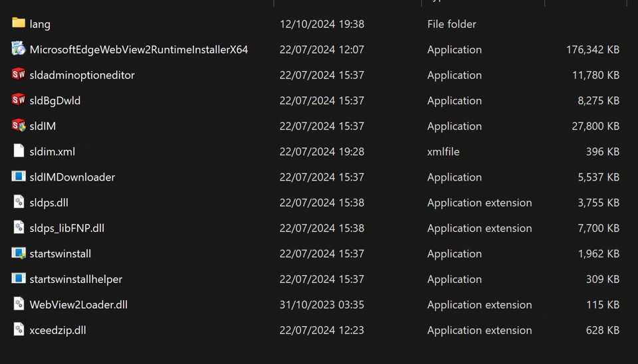638x364 pixels.
Task: Click the startswinstall shield icon
Action: [19, 253]
